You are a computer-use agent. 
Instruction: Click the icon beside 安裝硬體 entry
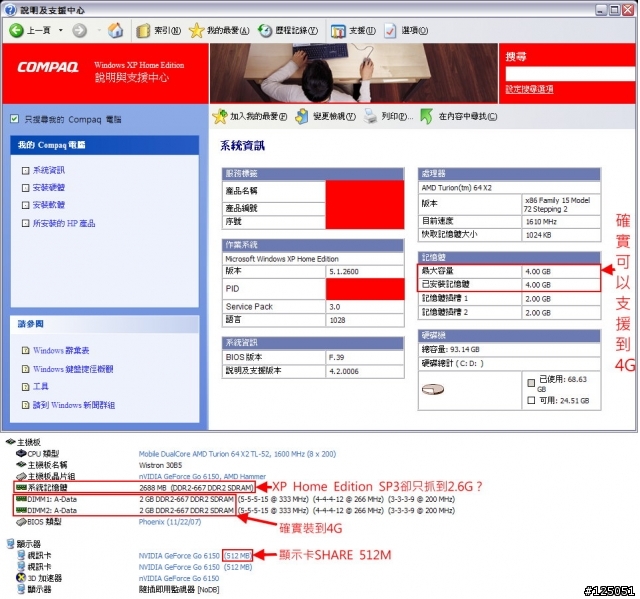(25, 188)
